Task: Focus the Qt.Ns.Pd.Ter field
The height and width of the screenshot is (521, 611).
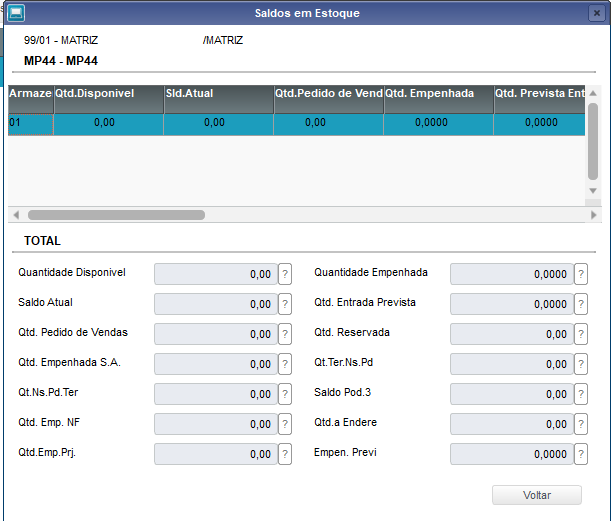Action: click(x=216, y=394)
